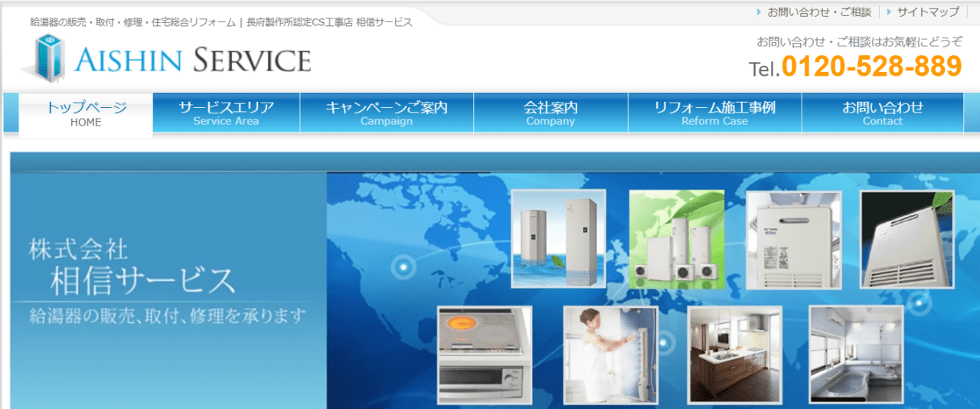This screenshot has width=980, height=409.
Task: Click the kitchen interior thumbnail
Action: pyautogui.click(x=735, y=355)
